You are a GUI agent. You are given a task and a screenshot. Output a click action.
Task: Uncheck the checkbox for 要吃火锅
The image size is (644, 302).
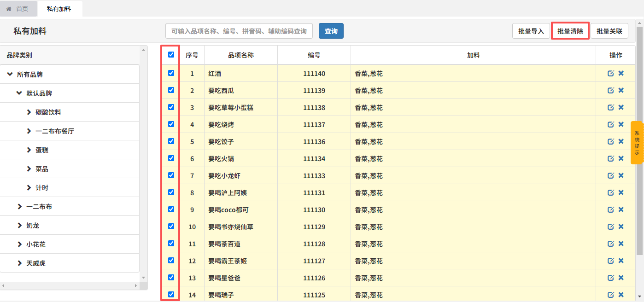click(171, 158)
